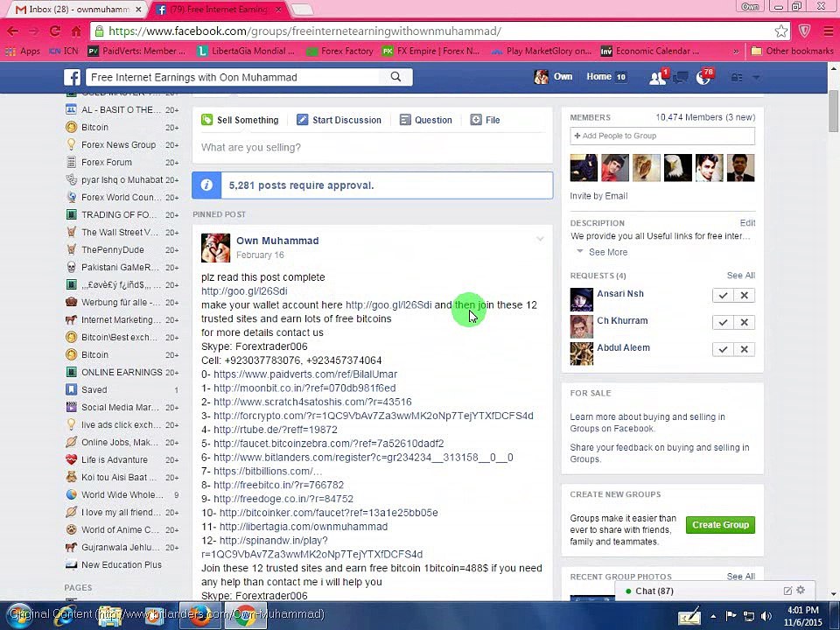Reload the page with refresh icon
This screenshot has width=840, height=630.
coord(54,31)
